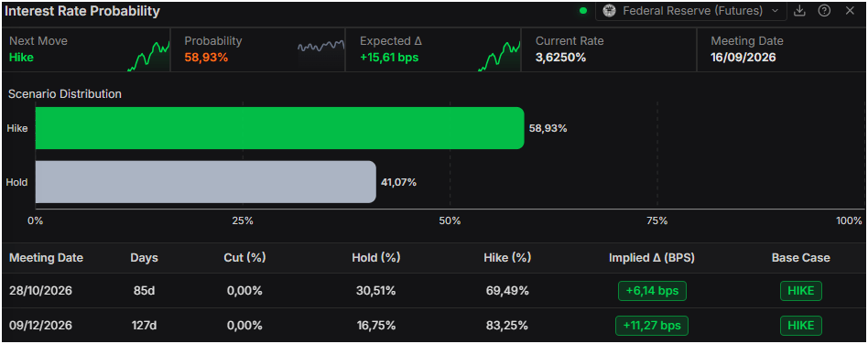Image resolution: width=868 pixels, height=344 pixels.
Task: Click the Federal Reserve seal icon
Action: pos(610,10)
